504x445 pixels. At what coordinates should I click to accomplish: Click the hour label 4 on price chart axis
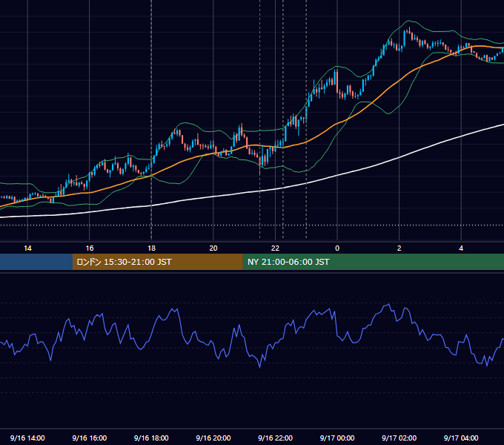click(461, 248)
